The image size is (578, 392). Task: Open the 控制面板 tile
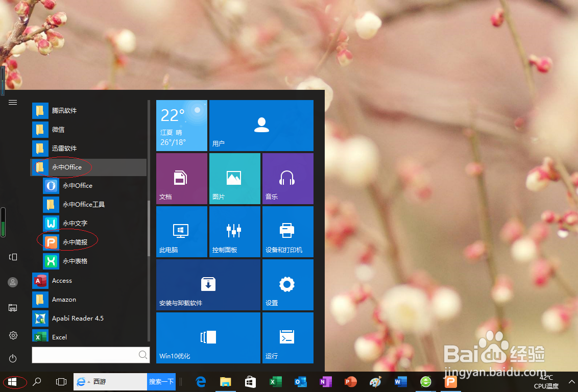[x=235, y=232]
